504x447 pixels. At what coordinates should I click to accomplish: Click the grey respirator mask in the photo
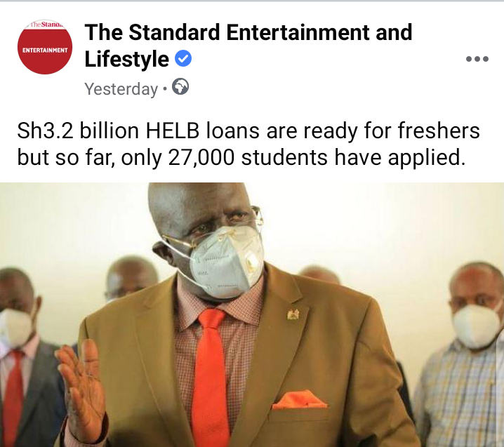227,262
